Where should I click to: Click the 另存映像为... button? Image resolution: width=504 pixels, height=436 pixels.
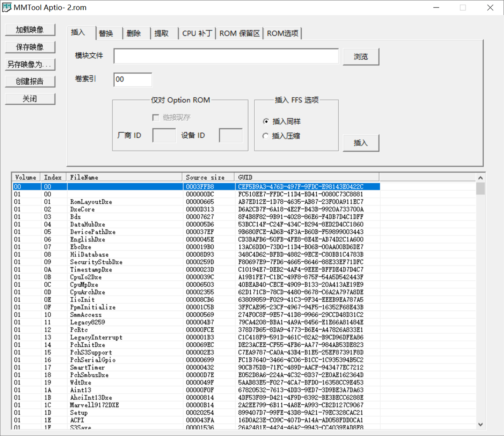[30, 64]
